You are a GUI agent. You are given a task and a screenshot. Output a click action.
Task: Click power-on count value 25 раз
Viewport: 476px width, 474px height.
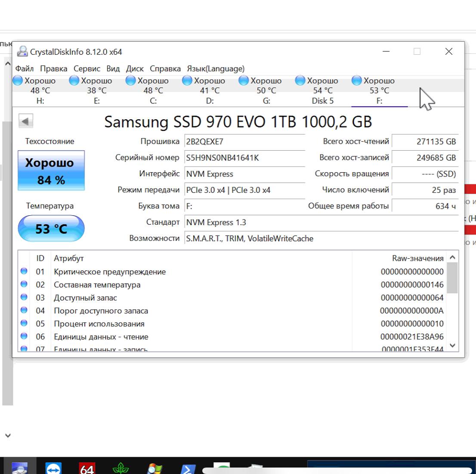pos(425,190)
